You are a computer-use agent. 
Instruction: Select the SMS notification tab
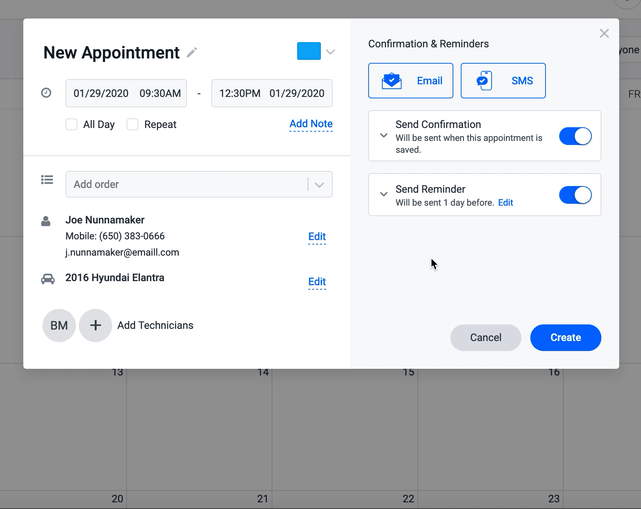[x=503, y=81]
